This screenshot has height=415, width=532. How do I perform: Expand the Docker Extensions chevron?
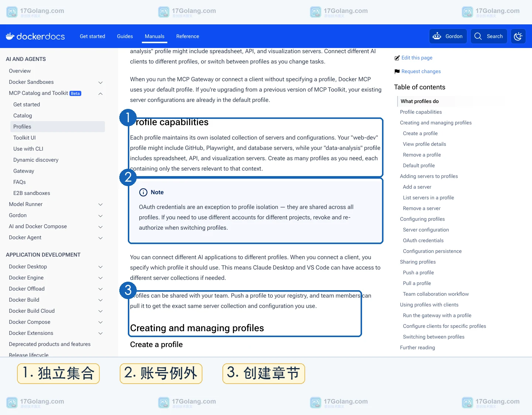(x=100, y=333)
